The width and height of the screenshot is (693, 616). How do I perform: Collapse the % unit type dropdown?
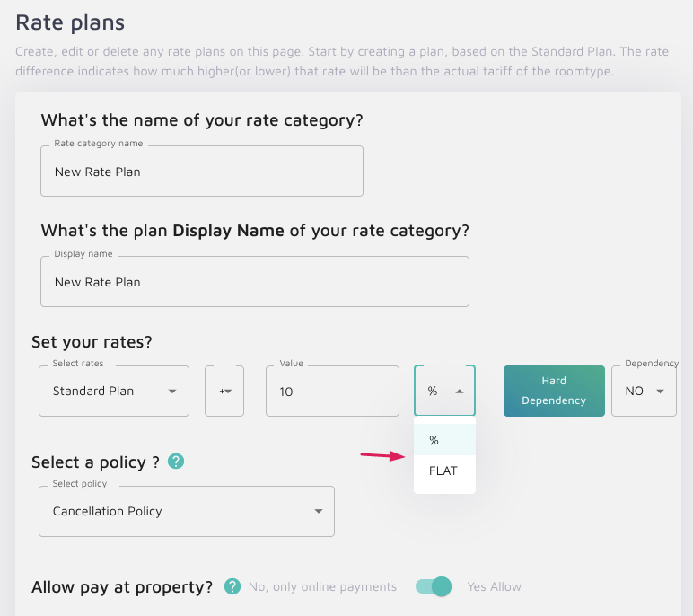pos(444,392)
